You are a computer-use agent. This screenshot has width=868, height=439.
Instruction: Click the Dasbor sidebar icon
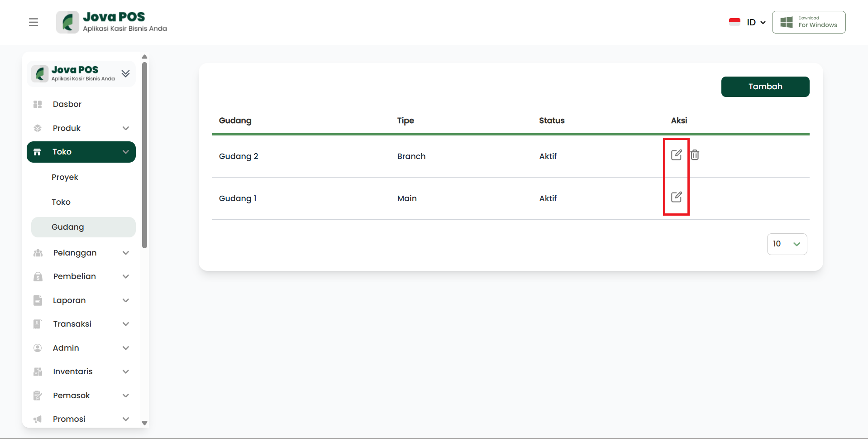pos(38,104)
